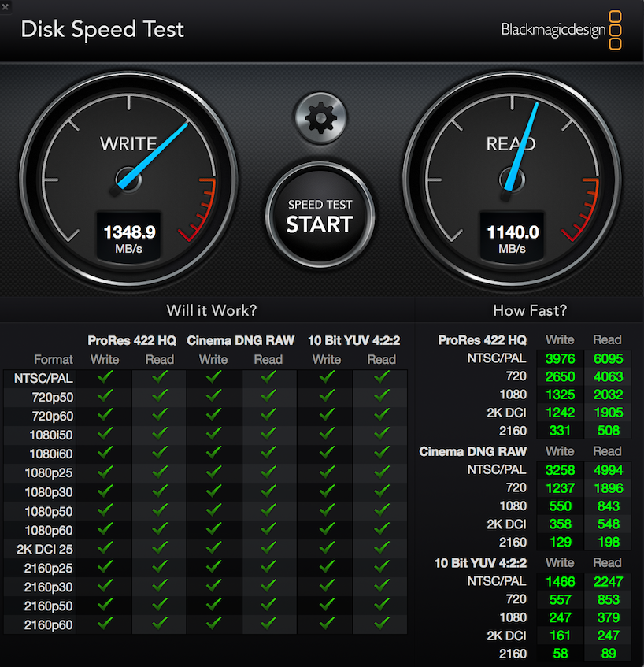Click 1080p25 Cinema DNG RAW Read checkmark
Image resolution: width=644 pixels, height=667 pixels.
pos(268,472)
